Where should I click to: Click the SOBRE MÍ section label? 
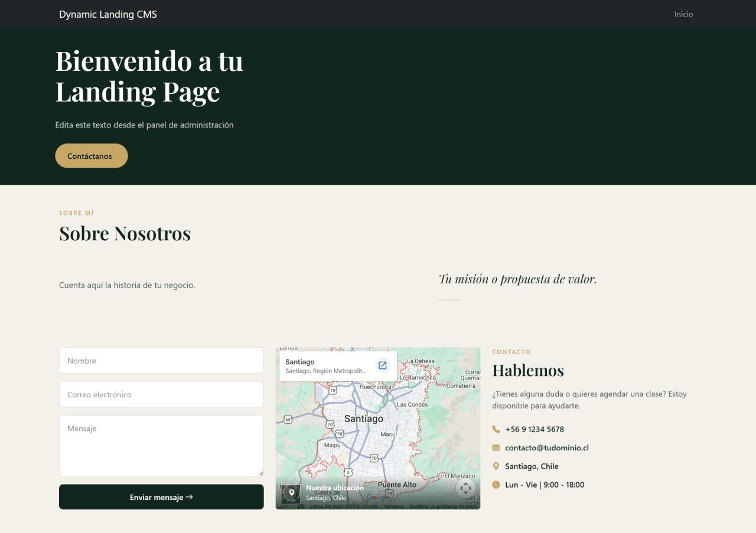click(x=76, y=213)
